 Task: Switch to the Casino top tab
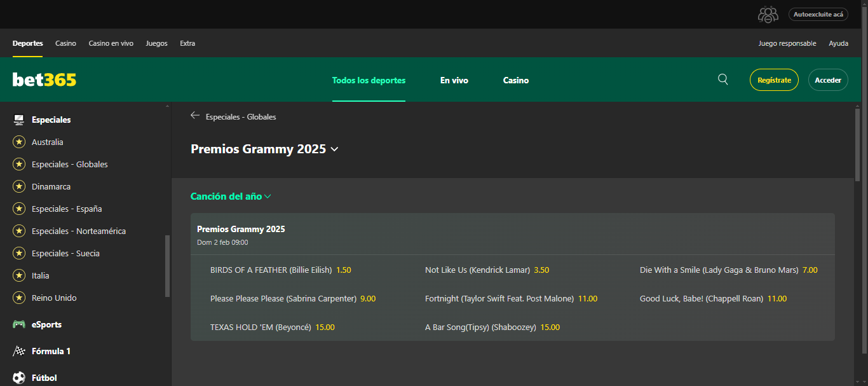[65, 43]
